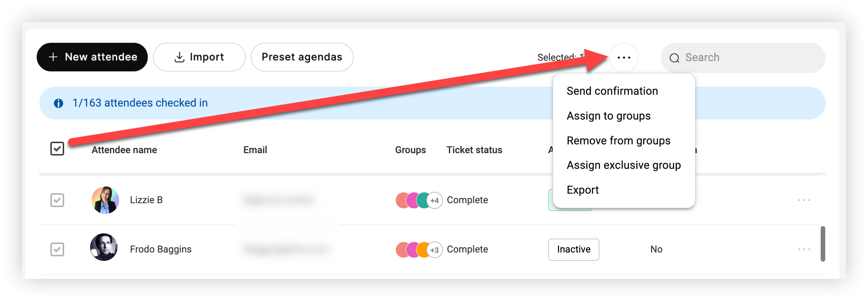Toggle the select-all attendees checkbox
This screenshot has width=868, height=301.
(x=57, y=149)
